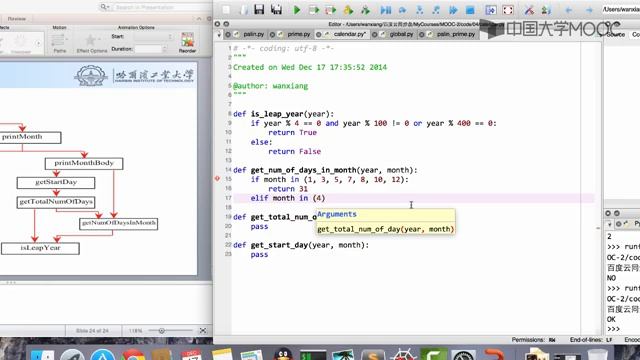640x360 pixels.
Task: Open Start dropdown in Animation Options
Action: pos(153,36)
